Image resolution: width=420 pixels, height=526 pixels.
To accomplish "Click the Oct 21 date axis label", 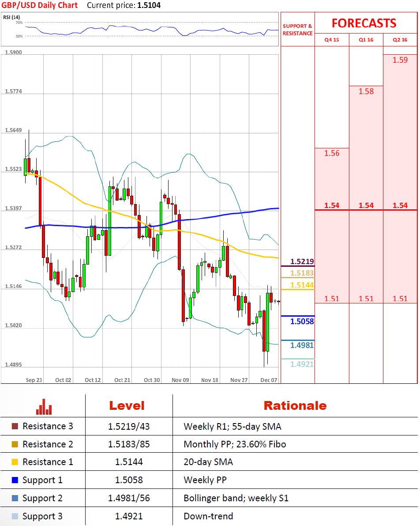I will (x=122, y=380).
